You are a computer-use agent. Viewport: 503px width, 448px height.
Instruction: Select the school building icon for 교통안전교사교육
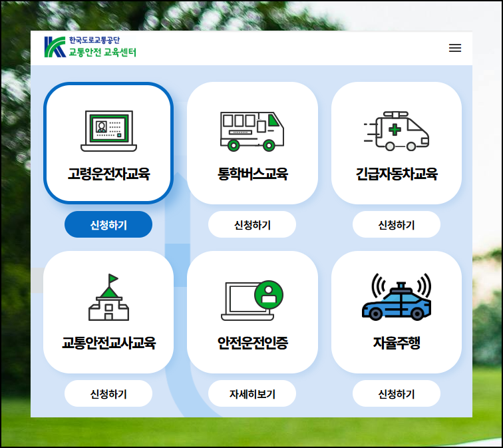coord(108,298)
